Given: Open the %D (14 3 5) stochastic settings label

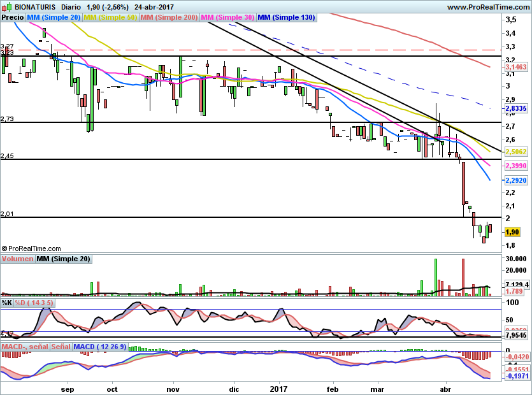Looking at the screenshot, I should point(35,302).
